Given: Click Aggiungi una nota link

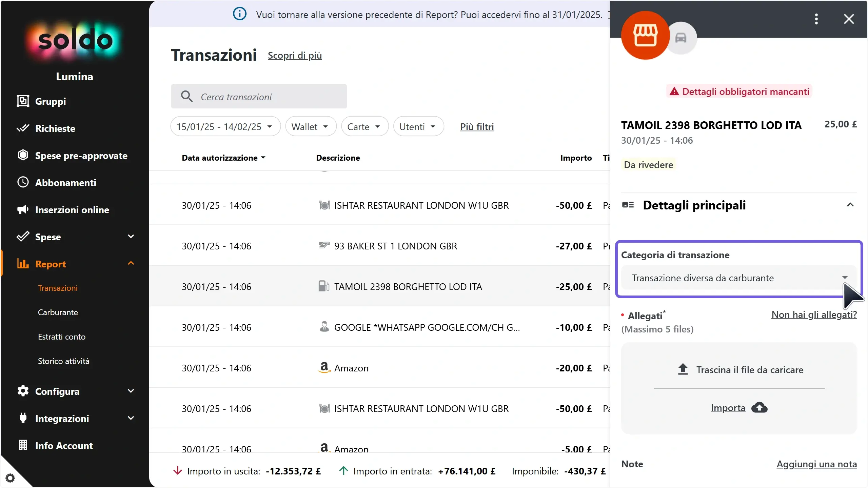Looking at the screenshot, I should tap(816, 464).
